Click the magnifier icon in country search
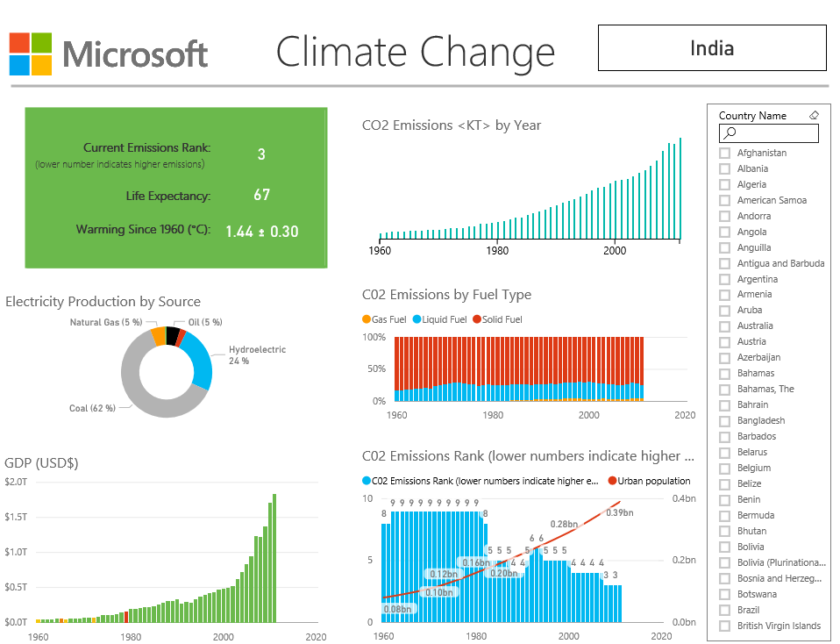Image resolution: width=840 pixels, height=644 pixels. coord(730,133)
